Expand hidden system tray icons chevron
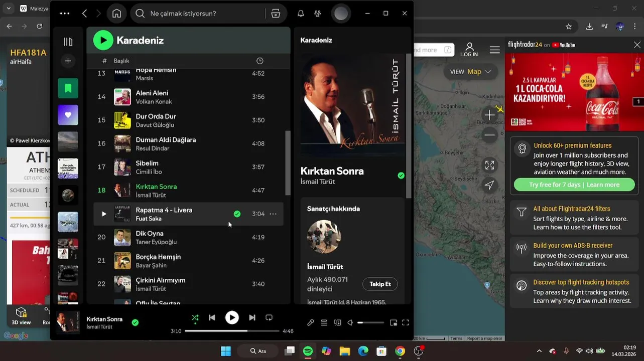The image size is (644, 361). pos(539,351)
